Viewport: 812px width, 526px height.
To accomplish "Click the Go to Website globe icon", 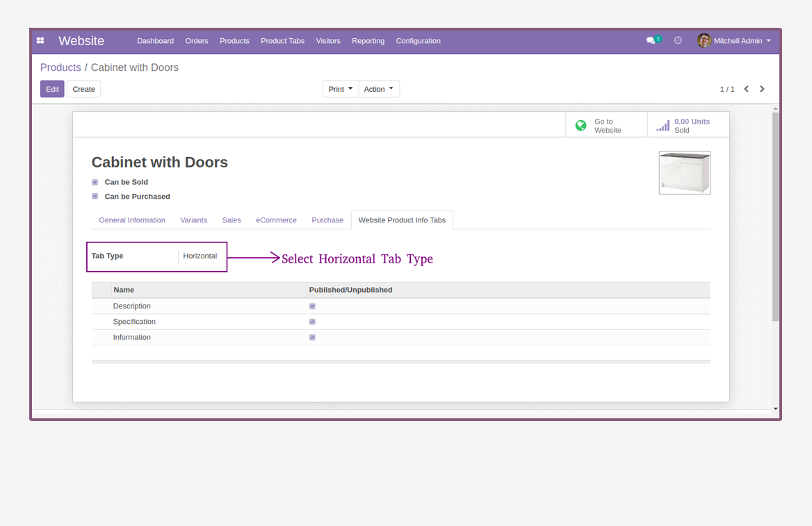I will tap(581, 125).
